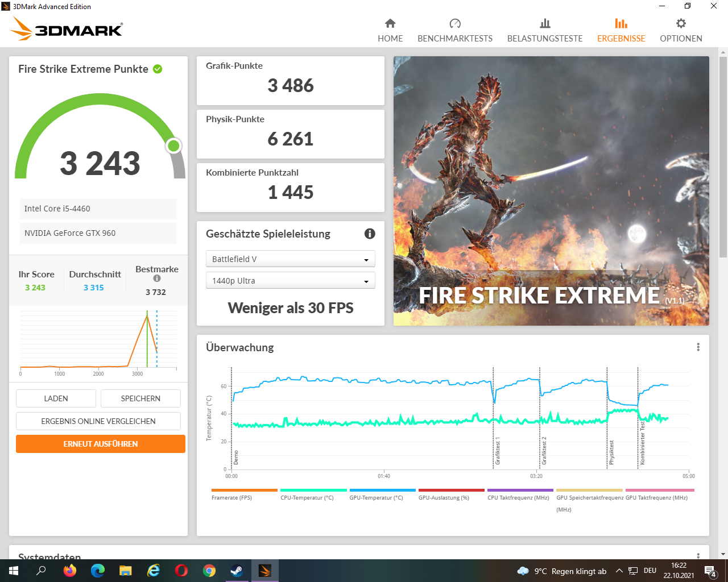Open Opera browser from taskbar
Viewport: 728px width, 582px height.
coord(181,571)
